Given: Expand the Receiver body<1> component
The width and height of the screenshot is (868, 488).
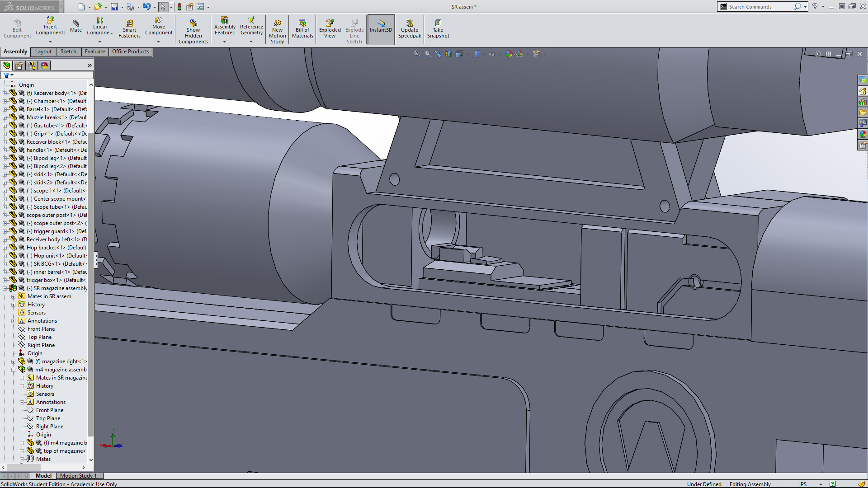Looking at the screenshot, I should (5, 93).
